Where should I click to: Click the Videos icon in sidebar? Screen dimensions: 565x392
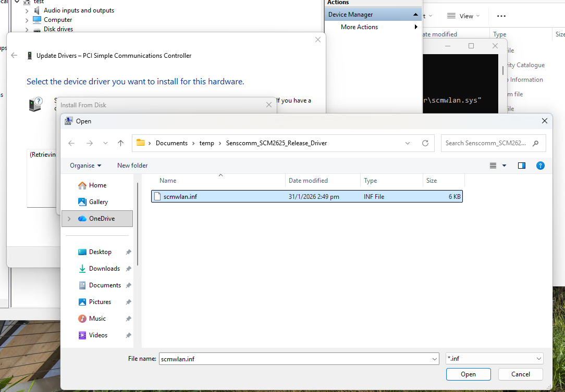[x=82, y=335]
